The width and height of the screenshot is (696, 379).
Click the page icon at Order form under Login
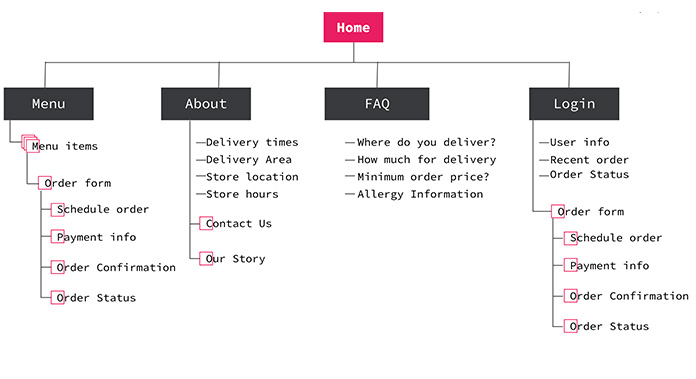[558, 211]
